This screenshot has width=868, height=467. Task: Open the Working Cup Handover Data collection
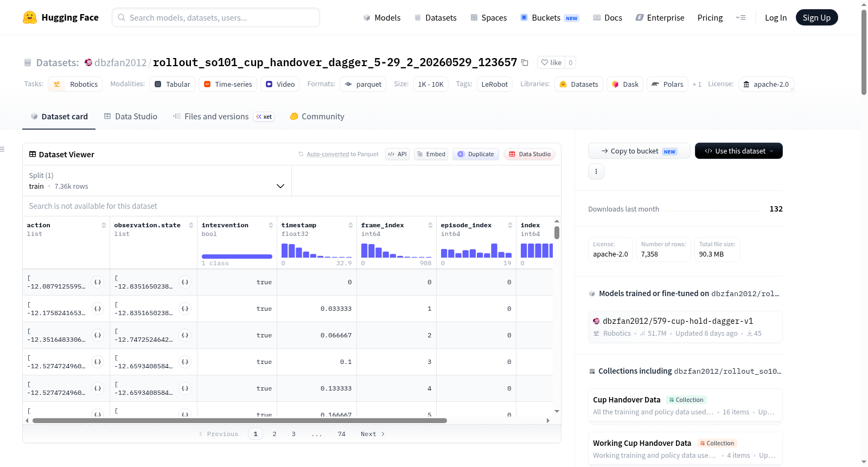[x=685, y=449]
